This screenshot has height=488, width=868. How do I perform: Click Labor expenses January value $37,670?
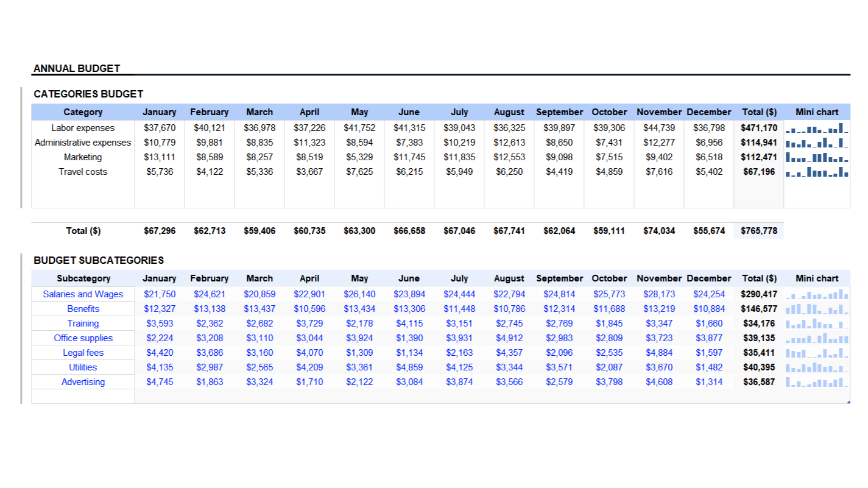[160, 128]
